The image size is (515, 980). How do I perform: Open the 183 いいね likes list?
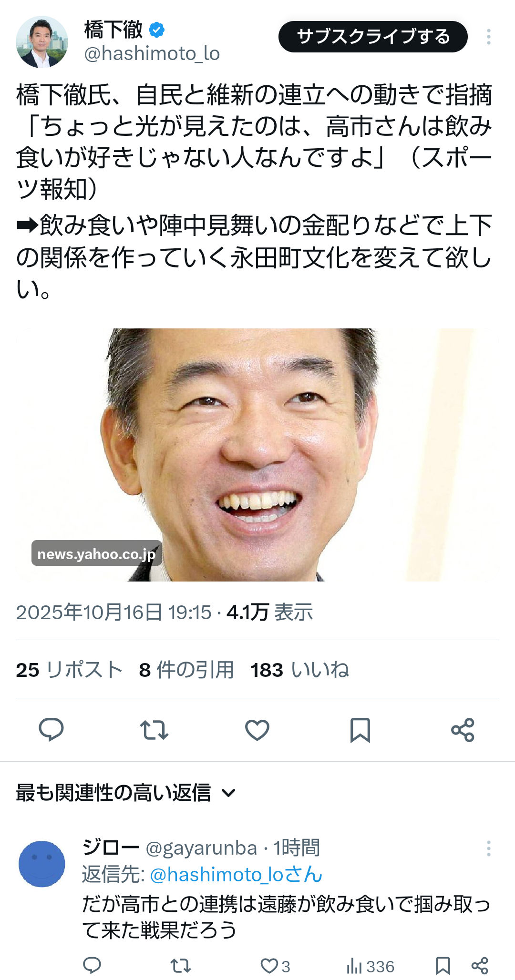300,670
